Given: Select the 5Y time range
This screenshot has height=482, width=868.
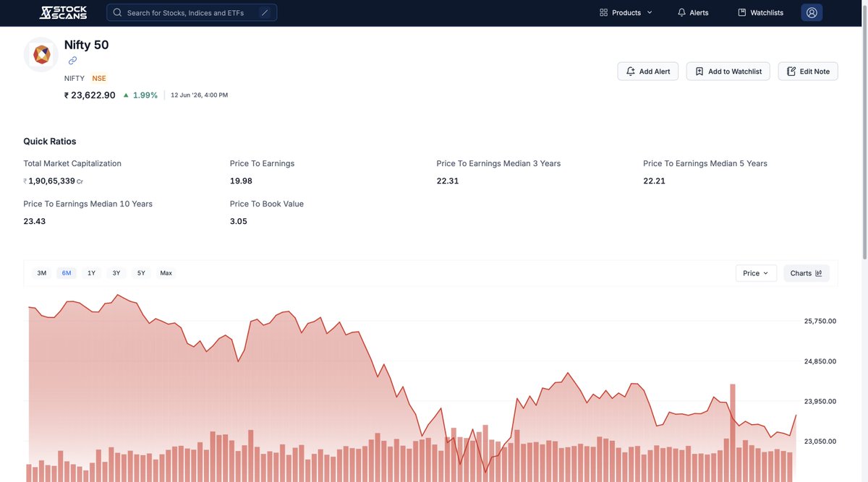Looking at the screenshot, I should (141, 273).
